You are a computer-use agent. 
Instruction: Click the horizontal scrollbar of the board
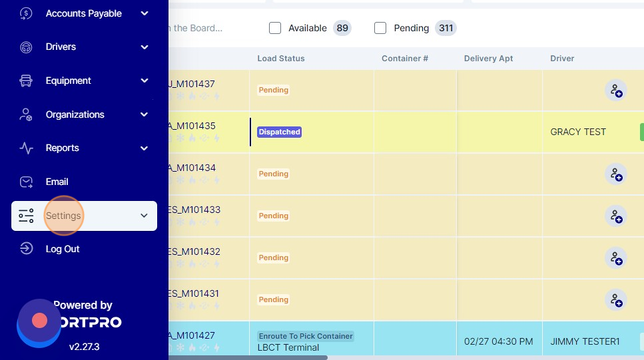248,357
